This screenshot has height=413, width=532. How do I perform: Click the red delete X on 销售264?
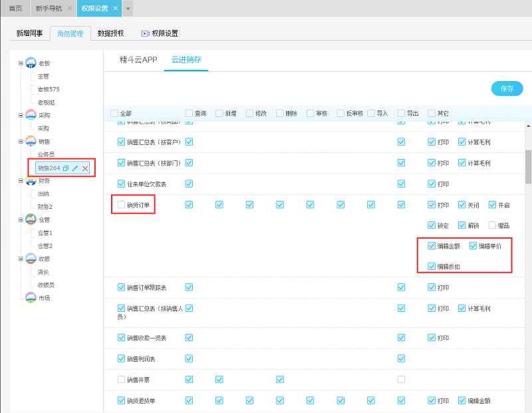pos(85,168)
